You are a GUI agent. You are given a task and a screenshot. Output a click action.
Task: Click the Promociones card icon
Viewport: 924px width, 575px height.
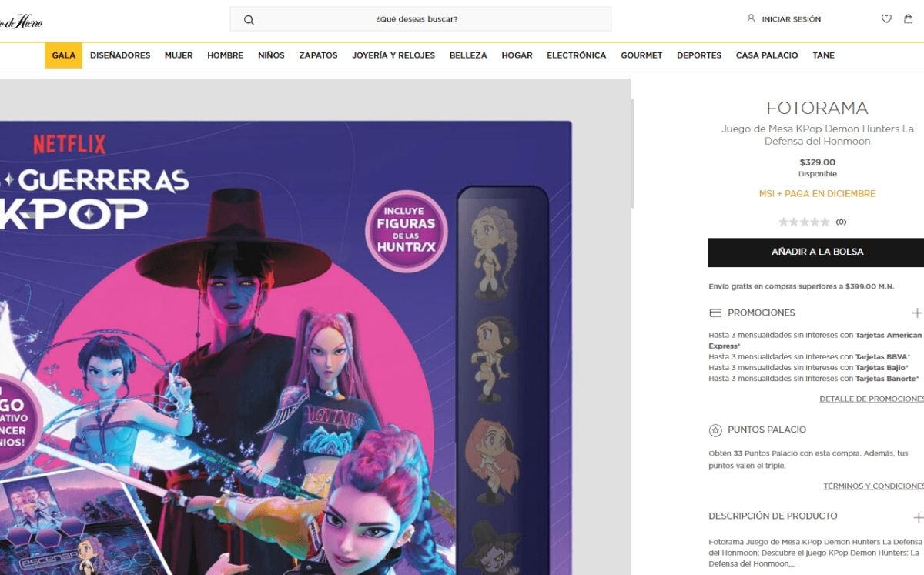(715, 313)
